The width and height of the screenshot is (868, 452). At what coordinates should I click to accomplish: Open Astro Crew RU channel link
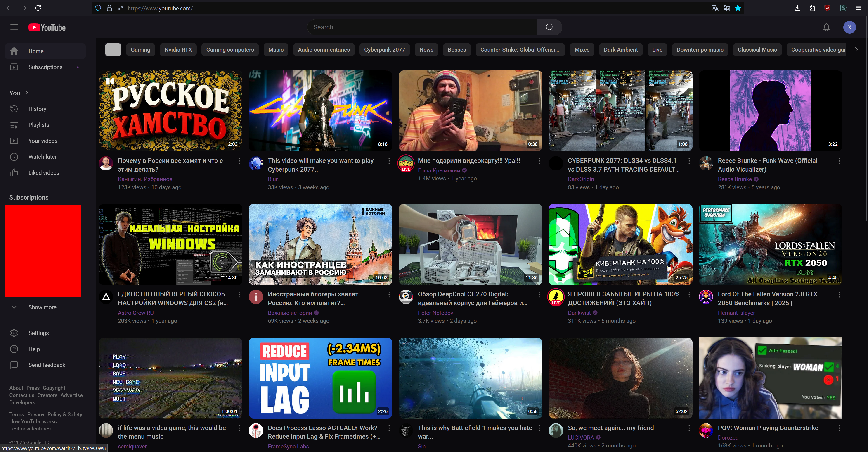click(135, 313)
